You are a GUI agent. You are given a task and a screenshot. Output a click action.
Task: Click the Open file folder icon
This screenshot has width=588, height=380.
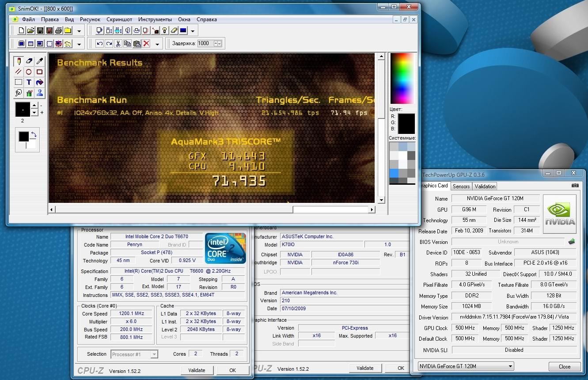[x=30, y=30]
